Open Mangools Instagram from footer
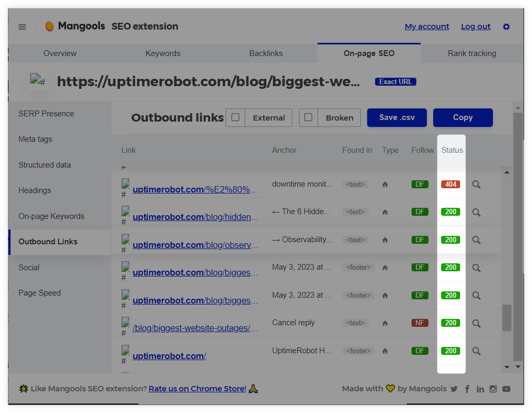Image resolution: width=532 pixels, height=413 pixels. [x=493, y=389]
